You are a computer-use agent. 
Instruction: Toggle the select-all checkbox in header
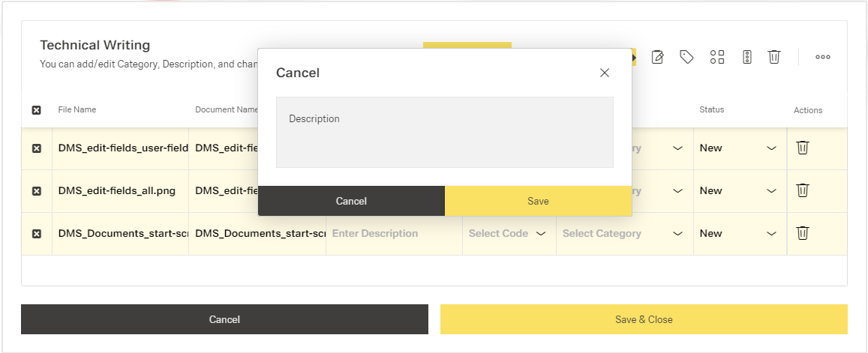tap(36, 110)
